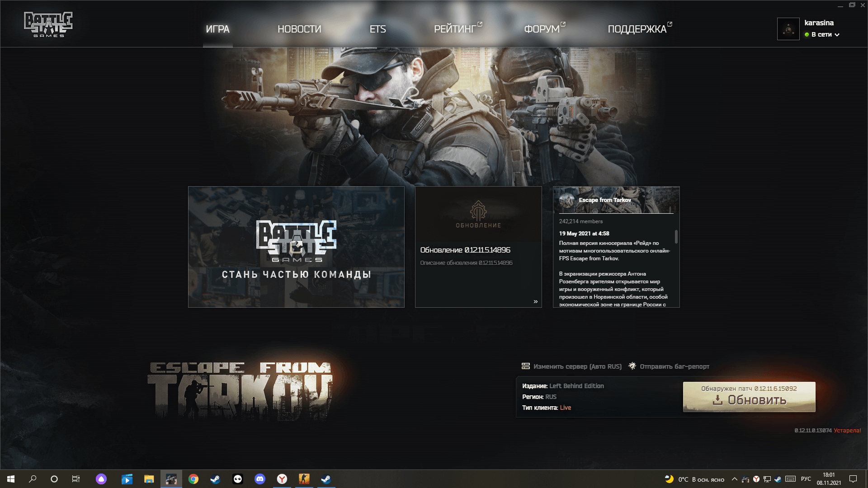Click the Escape from Tarkov logo
Image resolution: width=868 pixels, height=488 pixels.
(x=240, y=390)
